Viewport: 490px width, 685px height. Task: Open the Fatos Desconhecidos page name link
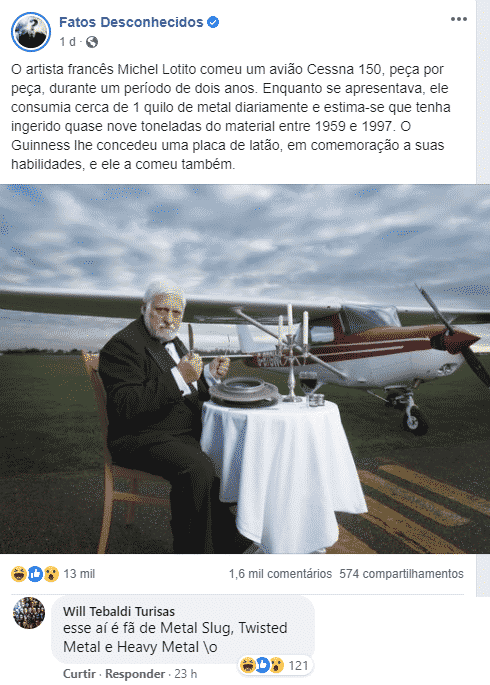click(131, 22)
